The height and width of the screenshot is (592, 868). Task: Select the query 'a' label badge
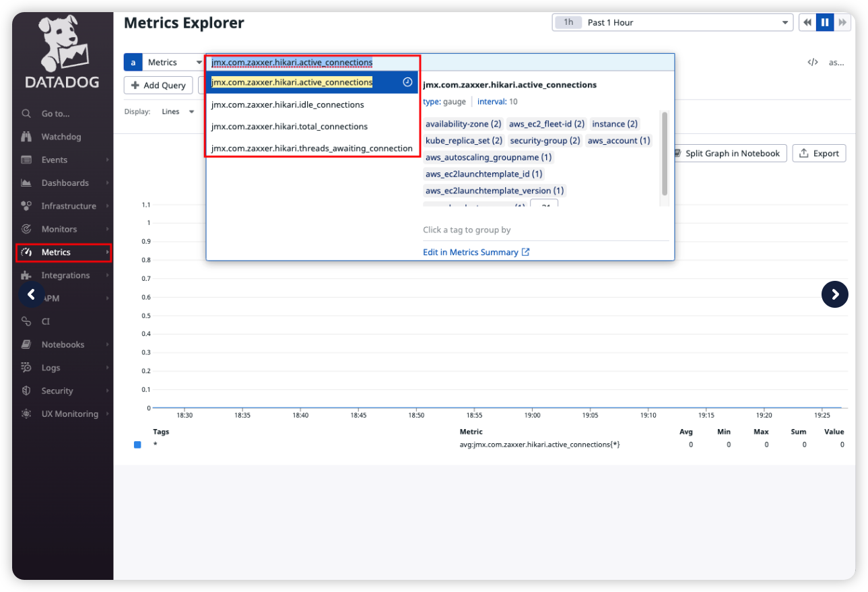tap(133, 62)
